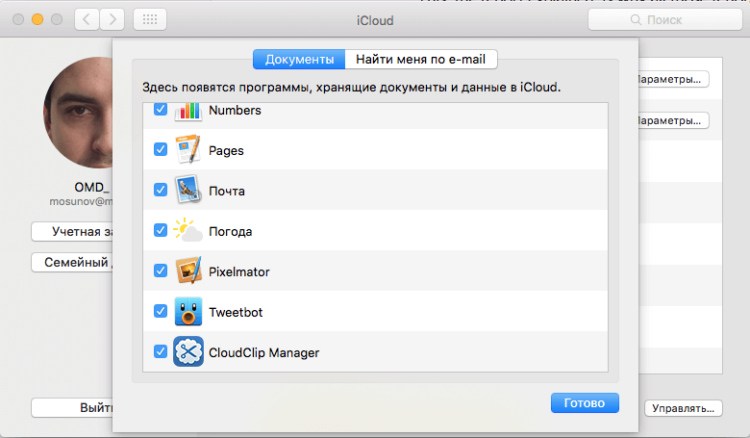Select the CloudClip Manager label text
This screenshot has width=750, height=438.
[264, 352]
